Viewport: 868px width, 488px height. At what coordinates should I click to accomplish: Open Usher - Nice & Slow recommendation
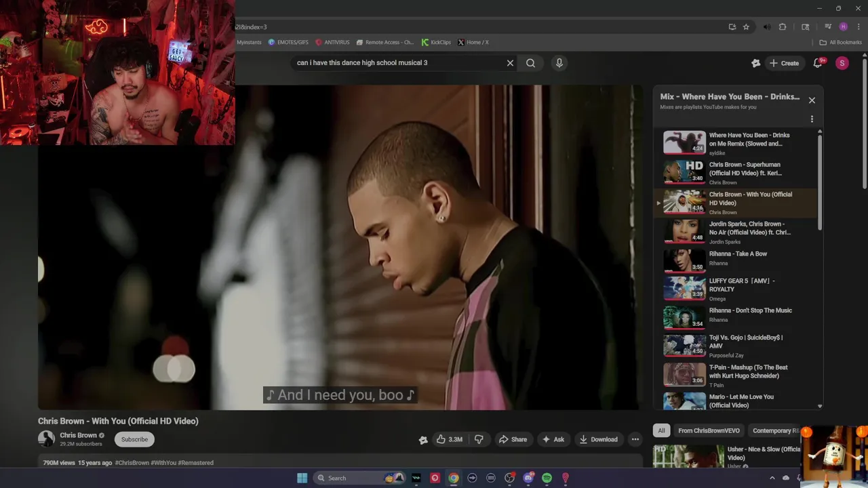click(x=726, y=456)
